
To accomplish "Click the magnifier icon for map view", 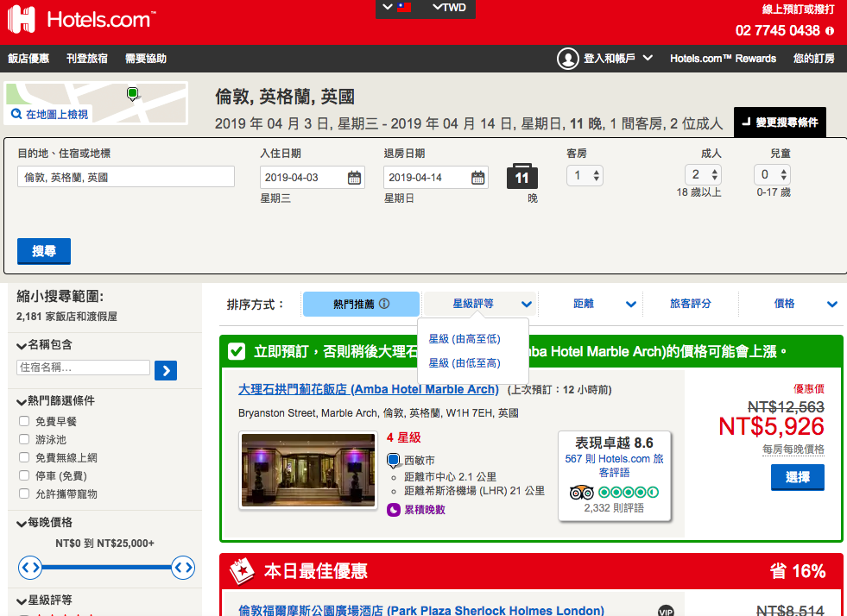I will pos(16,114).
